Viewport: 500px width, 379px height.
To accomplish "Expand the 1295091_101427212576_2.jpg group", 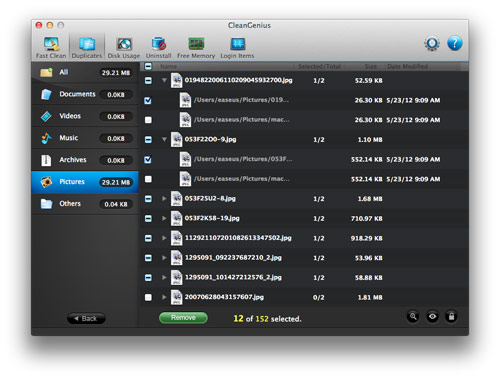I will tap(164, 277).
